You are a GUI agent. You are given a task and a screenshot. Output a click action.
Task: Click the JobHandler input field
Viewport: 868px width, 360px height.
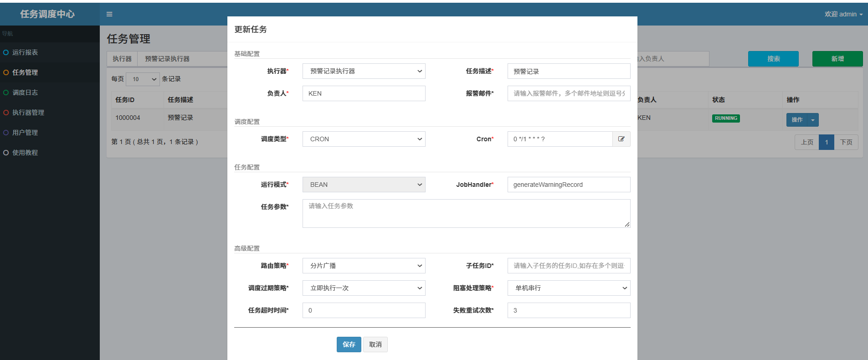tap(569, 185)
